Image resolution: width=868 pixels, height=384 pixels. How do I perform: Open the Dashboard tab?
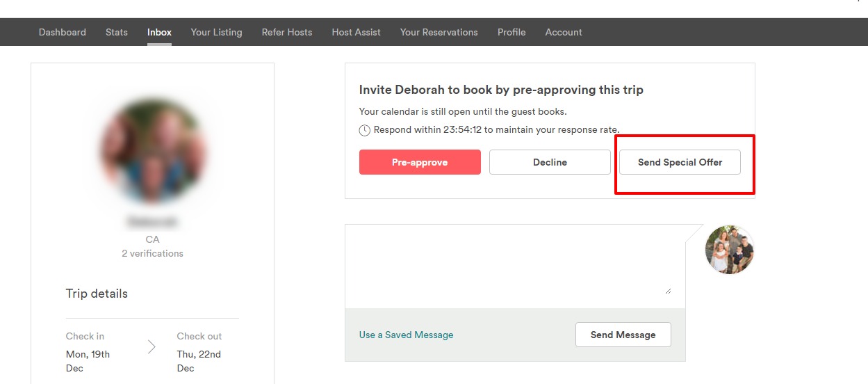pyautogui.click(x=63, y=32)
